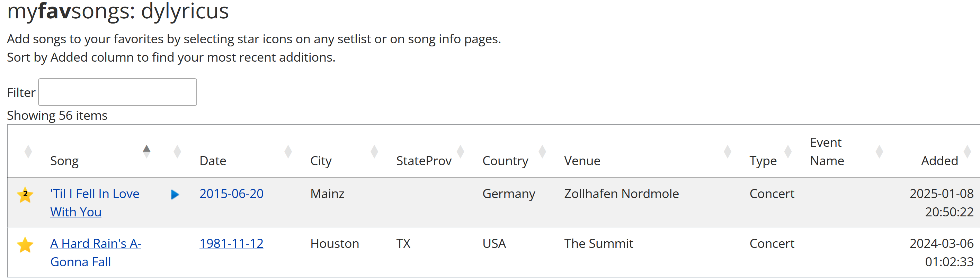The height and width of the screenshot is (278, 980).
Task: Click sort icon for Type column
Action: (788, 151)
